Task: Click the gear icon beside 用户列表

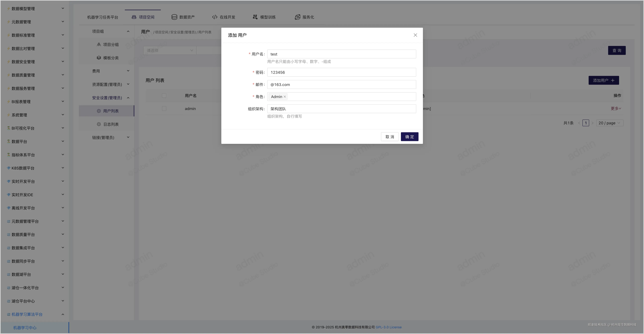Action: point(99,111)
